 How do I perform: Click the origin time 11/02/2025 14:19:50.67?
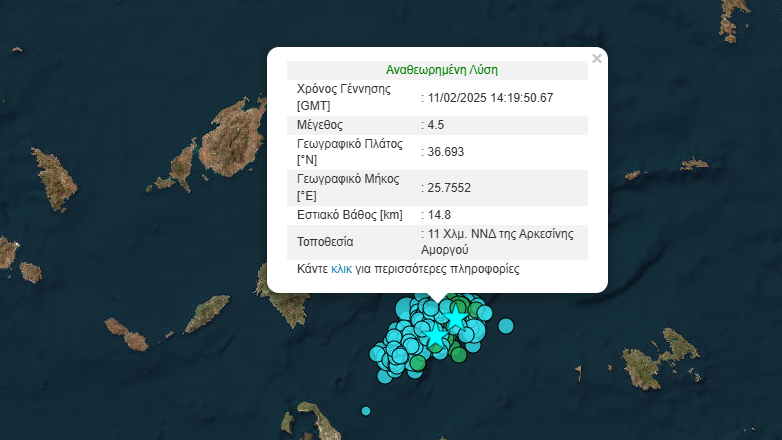coord(490,98)
